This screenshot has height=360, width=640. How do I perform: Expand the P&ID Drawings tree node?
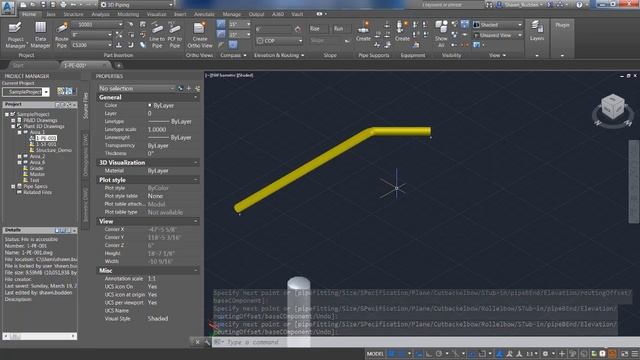13,120
